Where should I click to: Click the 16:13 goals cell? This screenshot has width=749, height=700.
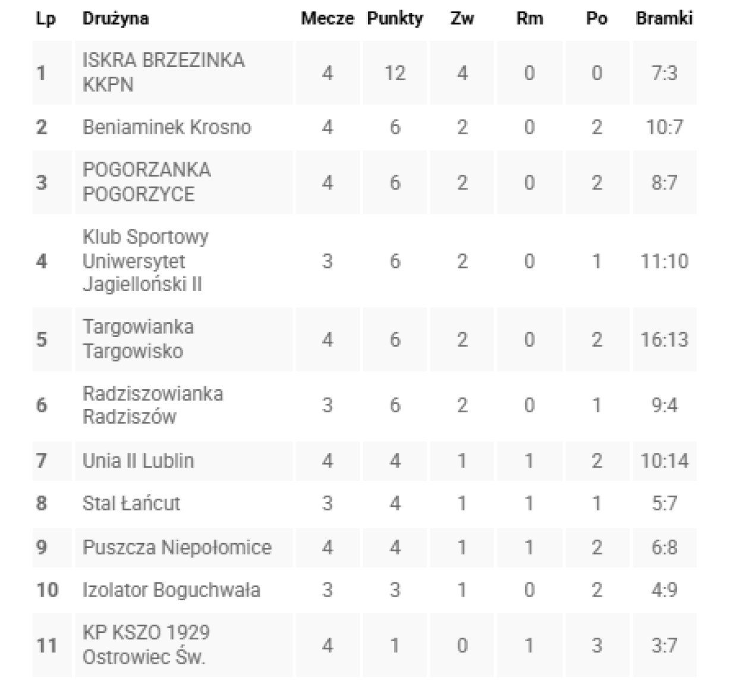(664, 339)
